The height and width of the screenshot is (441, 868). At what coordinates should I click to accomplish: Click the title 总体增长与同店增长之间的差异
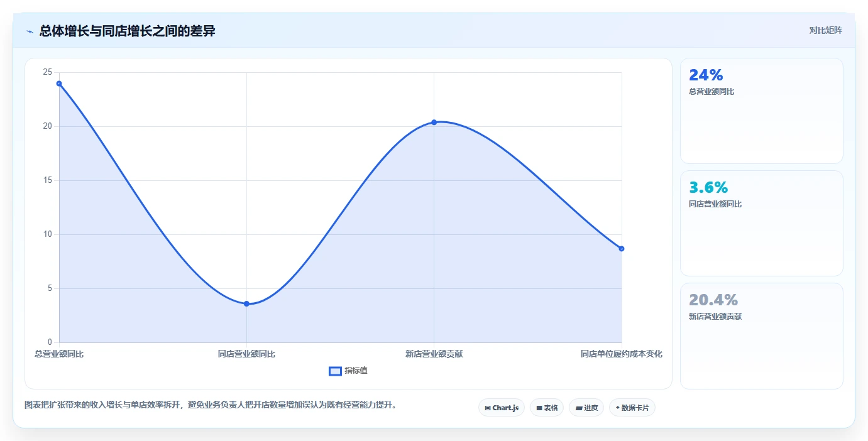click(128, 31)
